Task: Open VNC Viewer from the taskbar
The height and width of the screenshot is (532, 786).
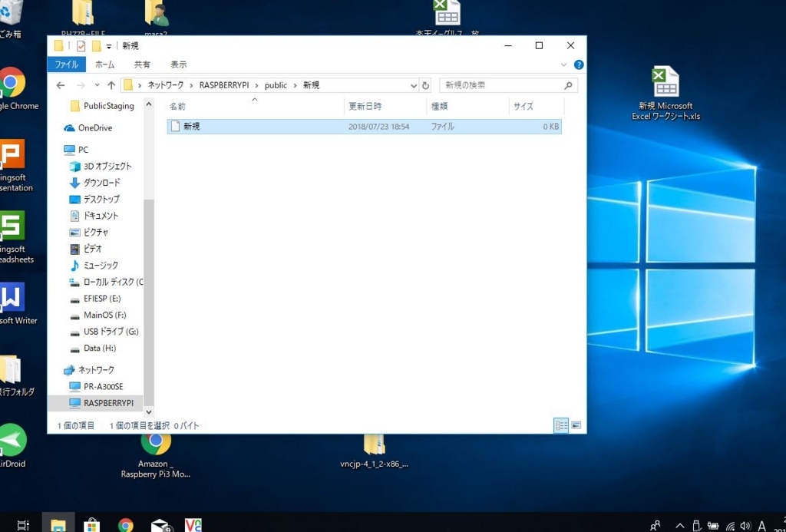Action: [192, 524]
